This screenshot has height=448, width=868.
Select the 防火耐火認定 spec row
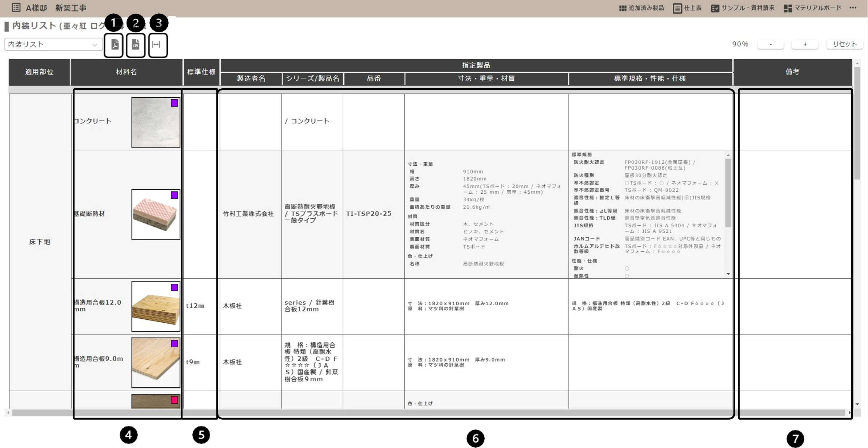[x=647, y=165]
